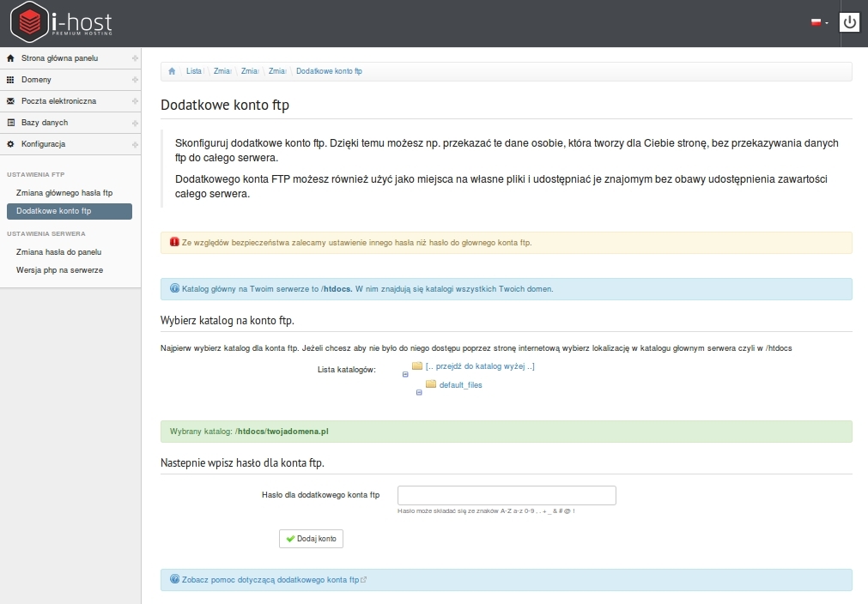Click the i-host logo icon
Viewport: 868px width, 604px height.
[29, 22]
